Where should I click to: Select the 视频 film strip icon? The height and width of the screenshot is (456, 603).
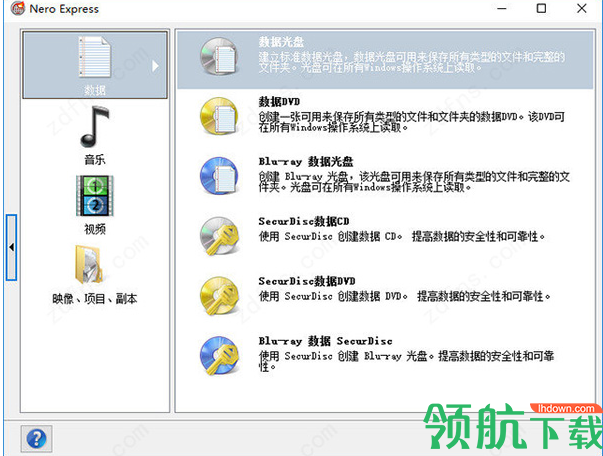pyautogui.click(x=95, y=196)
